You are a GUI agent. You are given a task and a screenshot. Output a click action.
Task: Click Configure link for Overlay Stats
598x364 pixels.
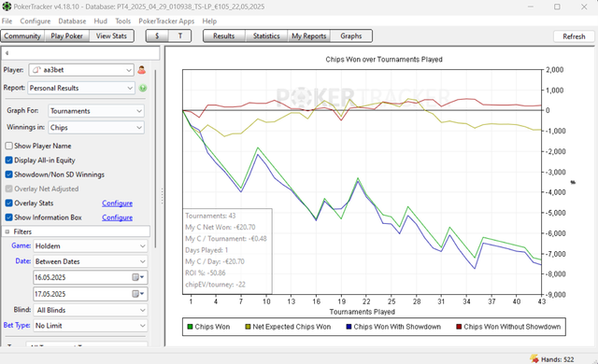pos(117,203)
